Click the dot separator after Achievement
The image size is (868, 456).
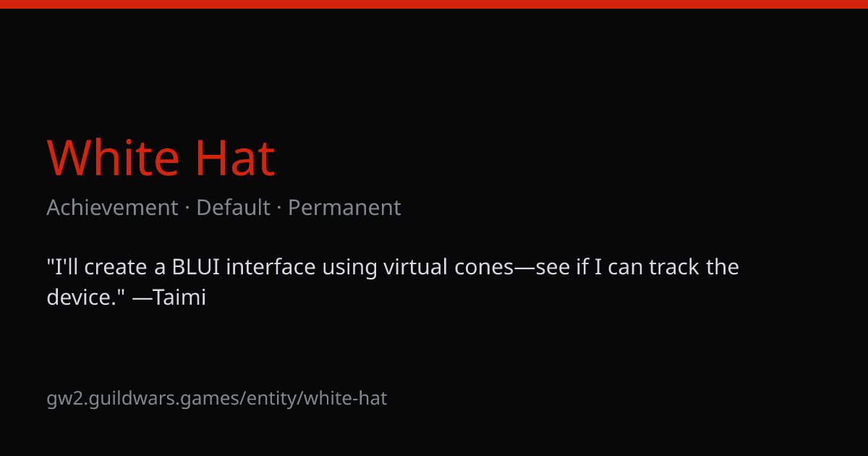pos(187,208)
